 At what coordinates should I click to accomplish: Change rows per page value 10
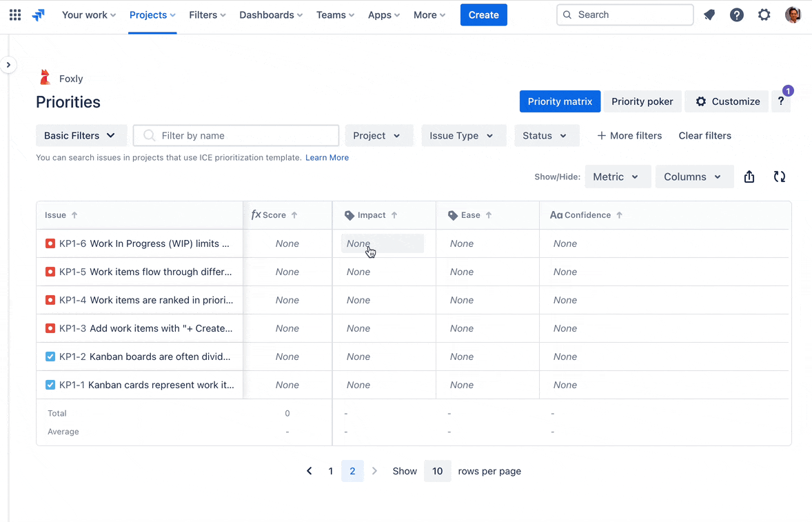pyautogui.click(x=438, y=471)
